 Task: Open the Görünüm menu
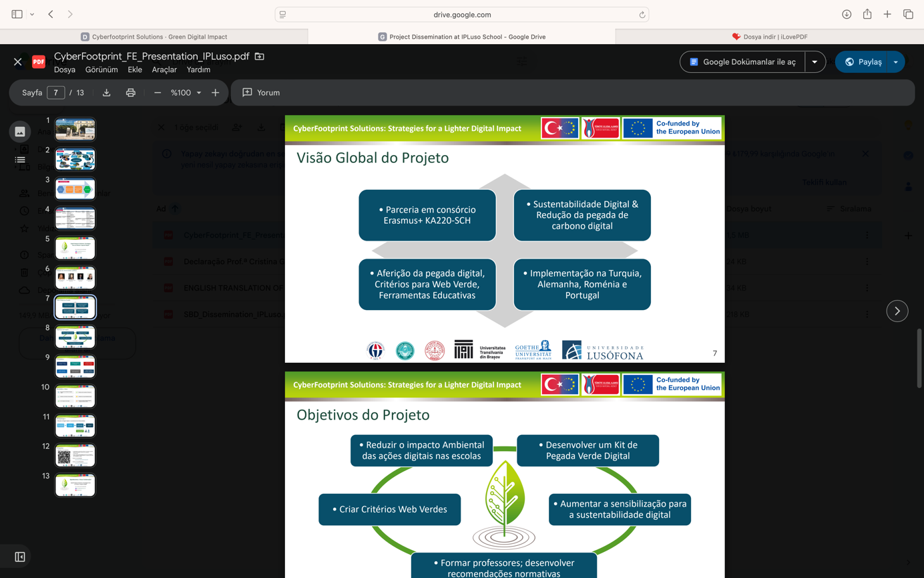[101, 69]
